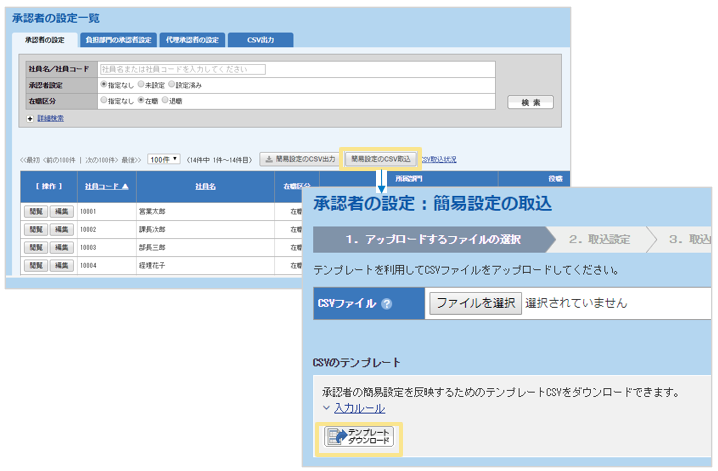The image size is (718, 471).
Task: Select 設定済み radio for 承認者設定
Action: [172, 85]
